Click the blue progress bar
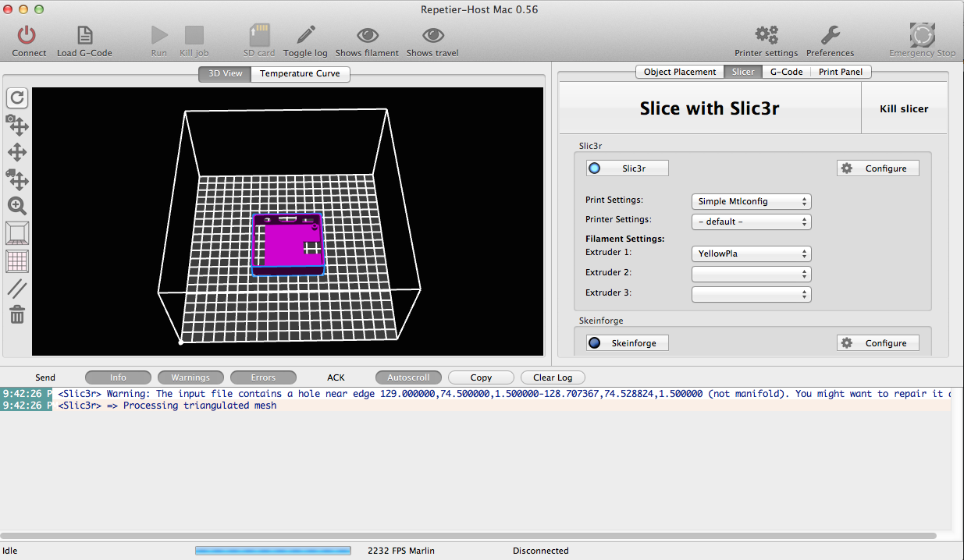964x560 pixels. click(x=272, y=551)
